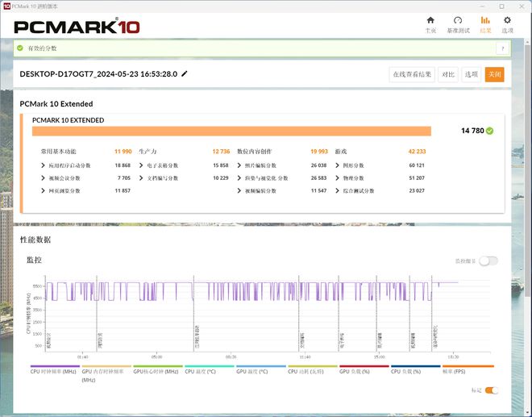Click the PCMARK 10 logo
This screenshot has height=417, width=532.
77,27
